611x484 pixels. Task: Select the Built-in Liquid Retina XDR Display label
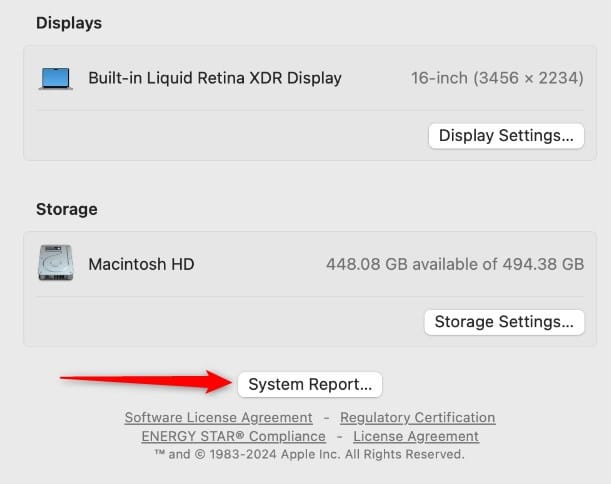pos(215,78)
